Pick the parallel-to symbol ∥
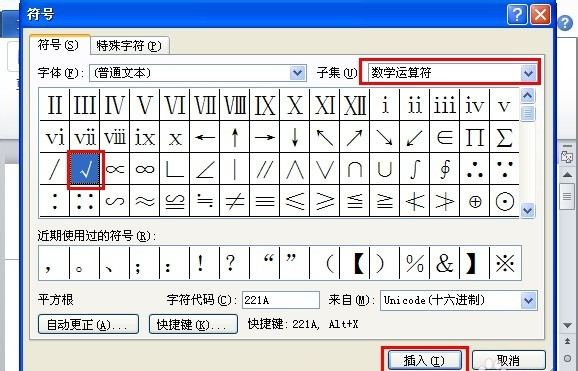Image resolution: width=578 pixels, height=371 pixels. 265,169
